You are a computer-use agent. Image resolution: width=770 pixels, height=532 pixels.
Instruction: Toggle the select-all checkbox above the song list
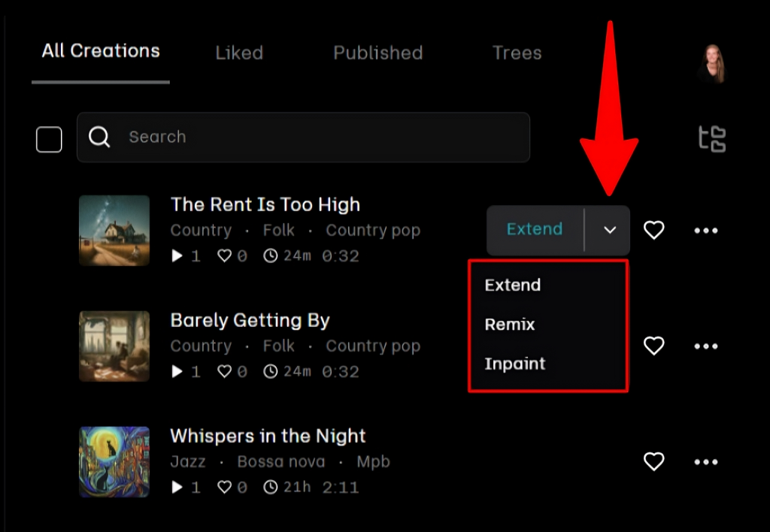click(48, 139)
